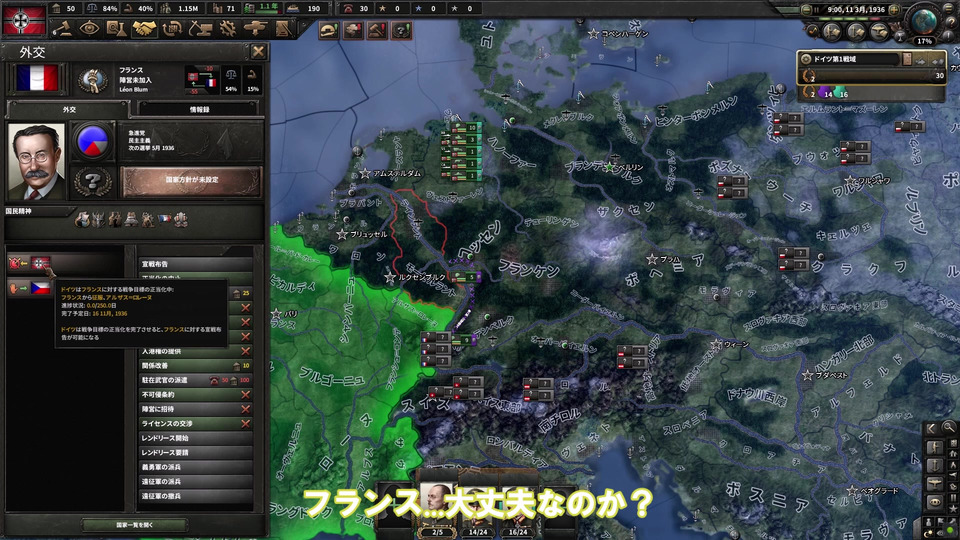Viewport: 960px width, 540px height.
Task: Select the レンドリース要請 action
Action: 195,452
